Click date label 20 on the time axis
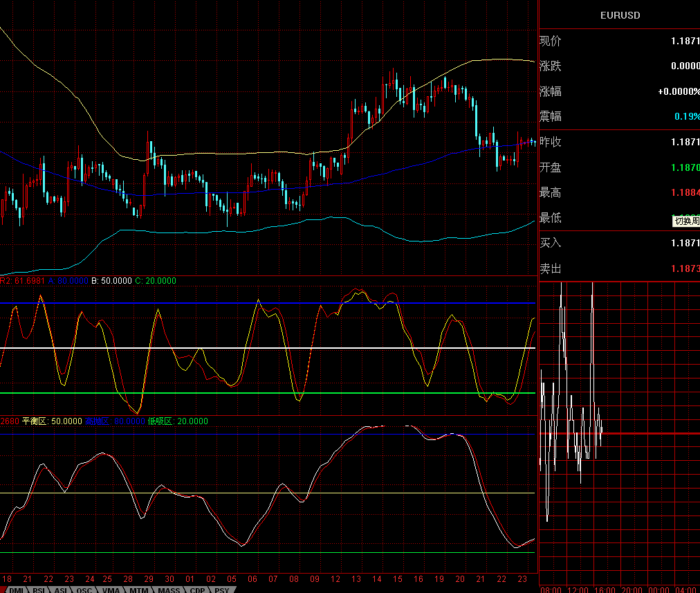700x593 pixels. point(460,579)
